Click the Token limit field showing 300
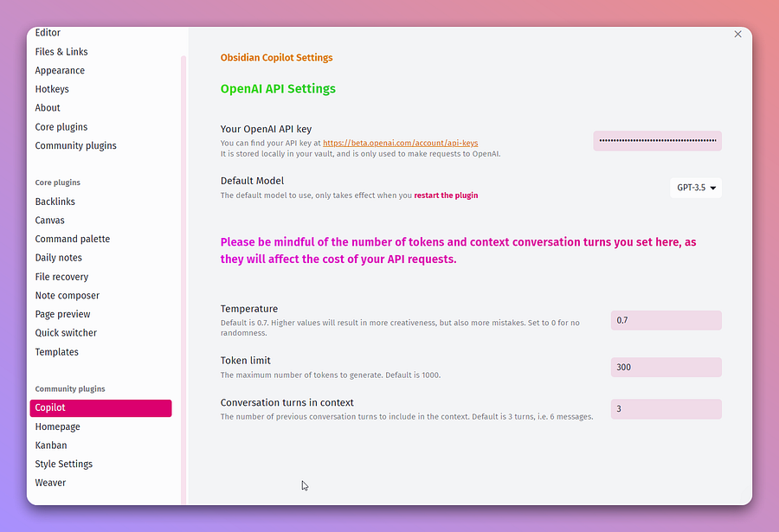 tap(666, 367)
